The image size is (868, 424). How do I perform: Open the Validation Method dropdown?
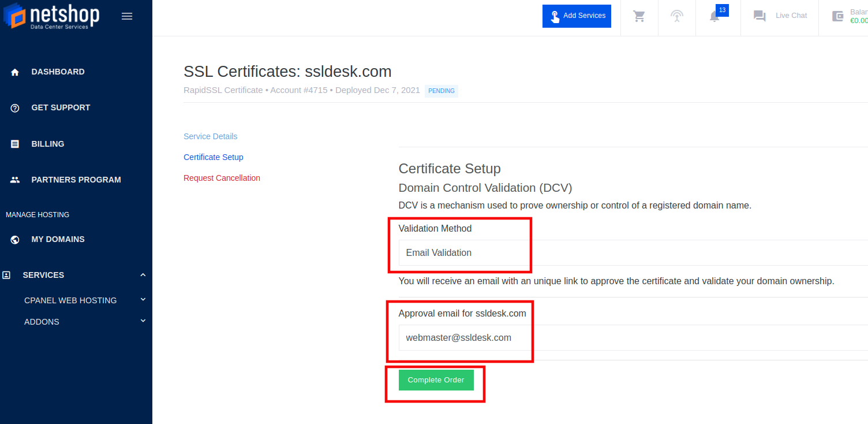click(x=633, y=253)
